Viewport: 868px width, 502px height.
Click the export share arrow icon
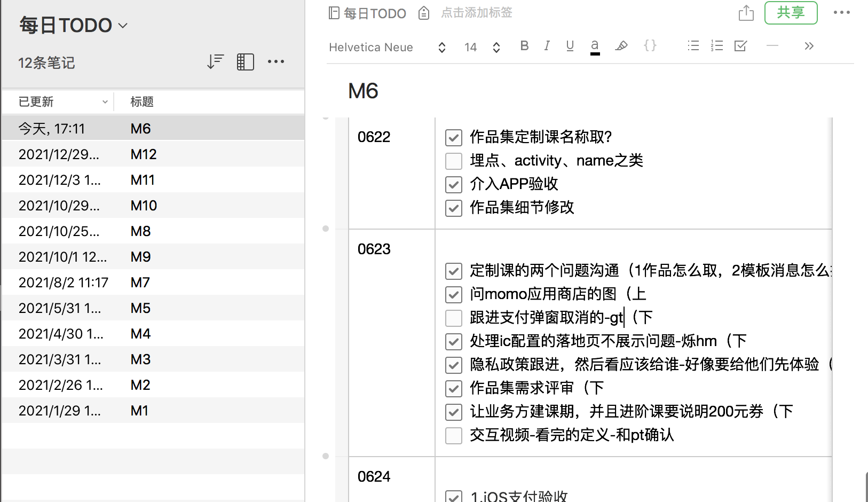746,13
